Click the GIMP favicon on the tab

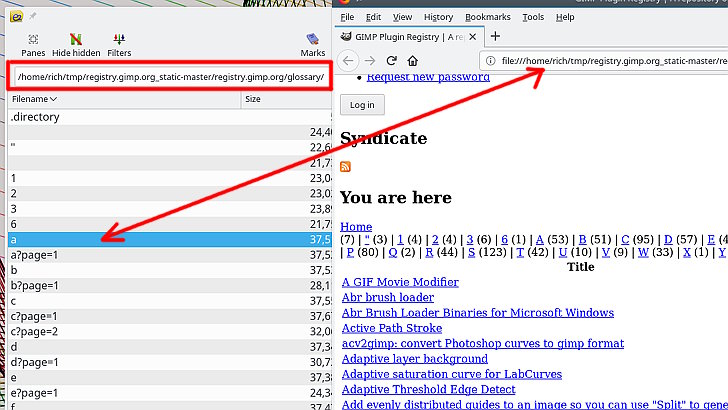click(x=346, y=36)
